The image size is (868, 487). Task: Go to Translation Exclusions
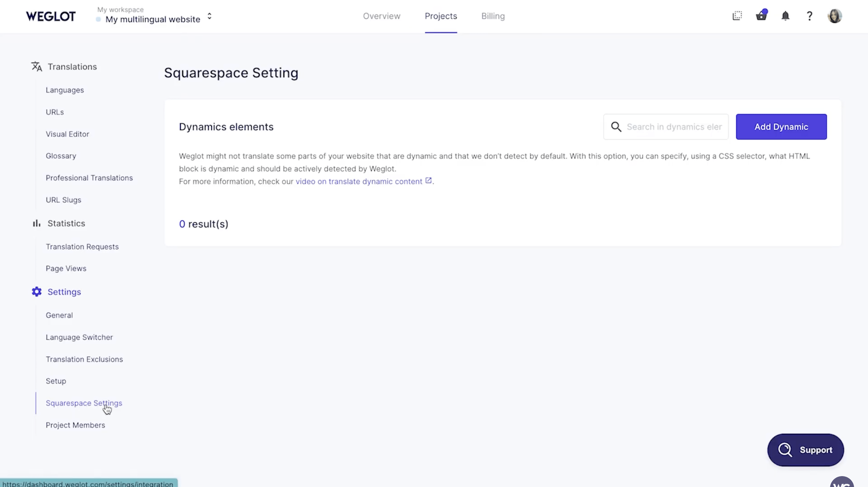pyautogui.click(x=84, y=359)
